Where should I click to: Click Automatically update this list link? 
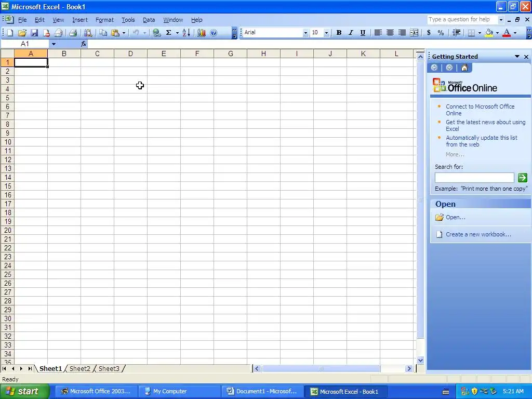tap(482, 141)
